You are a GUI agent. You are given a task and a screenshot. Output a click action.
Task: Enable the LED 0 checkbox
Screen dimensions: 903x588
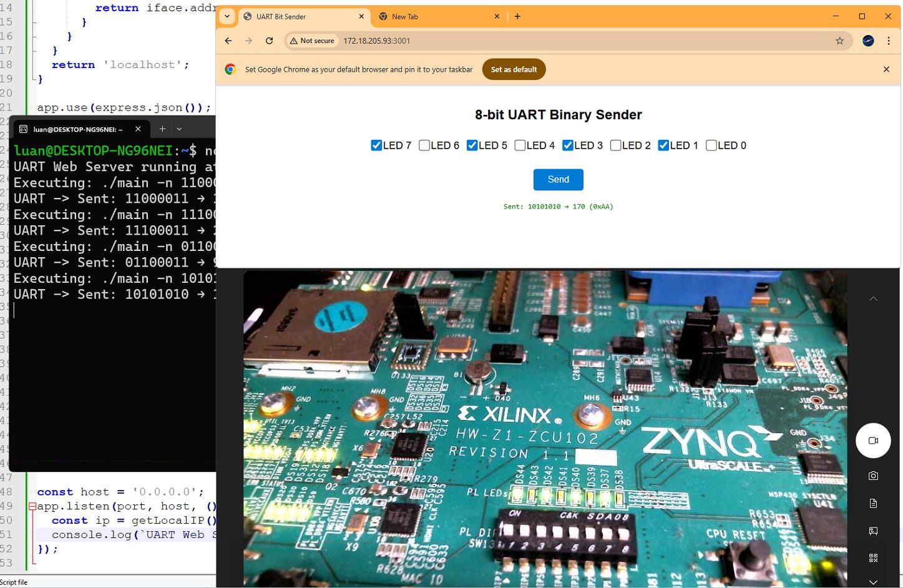(x=711, y=145)
